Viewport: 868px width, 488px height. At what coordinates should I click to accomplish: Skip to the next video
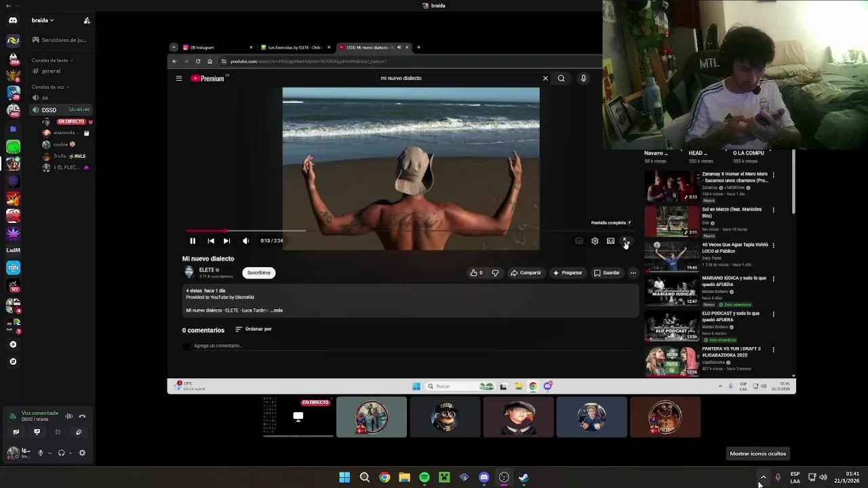pyautogui.click(x=226, y=241)
